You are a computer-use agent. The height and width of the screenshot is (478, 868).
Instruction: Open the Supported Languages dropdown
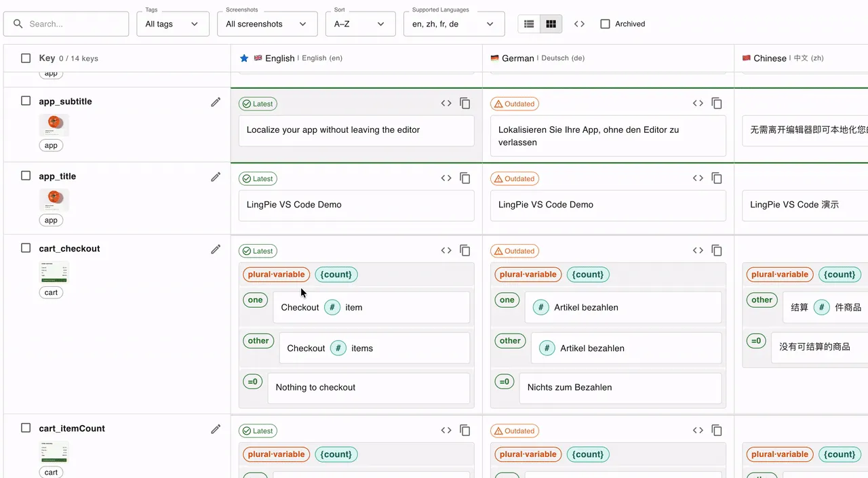[x=454, y=24]
